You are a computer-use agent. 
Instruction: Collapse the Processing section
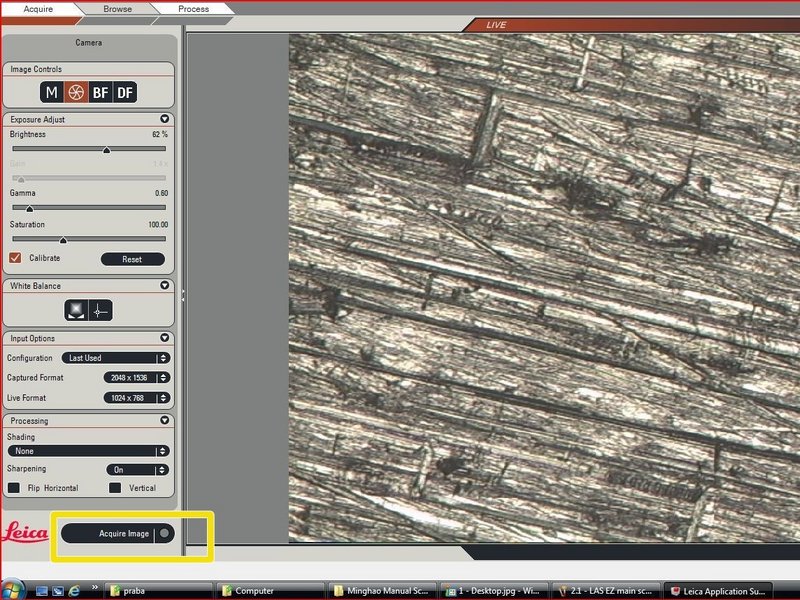pos(164,420)
